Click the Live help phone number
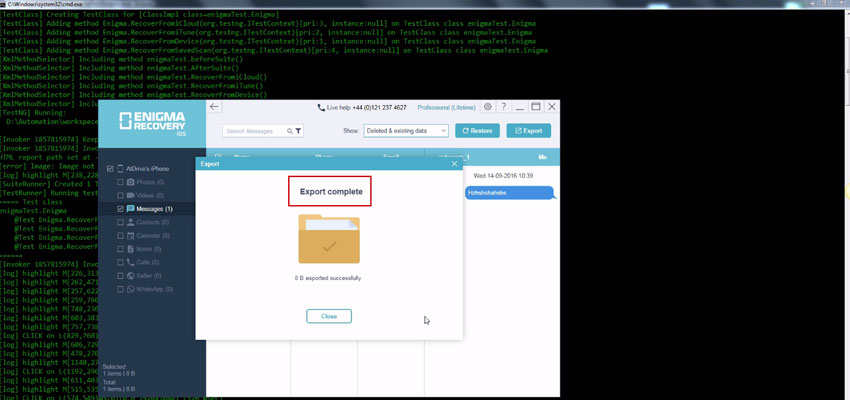 pyautogui.click(x=379, y=108)
